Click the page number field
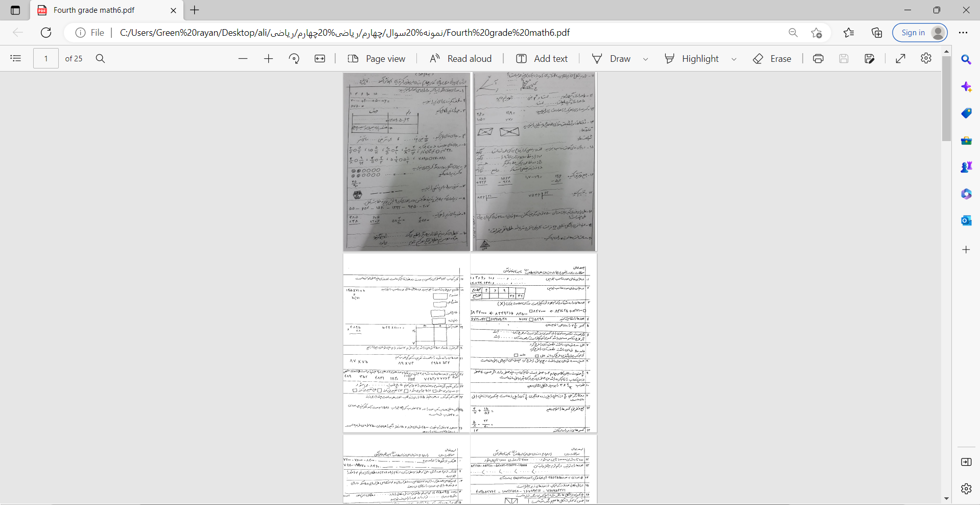Screen dimensions: 980x505 pos(46,59)
